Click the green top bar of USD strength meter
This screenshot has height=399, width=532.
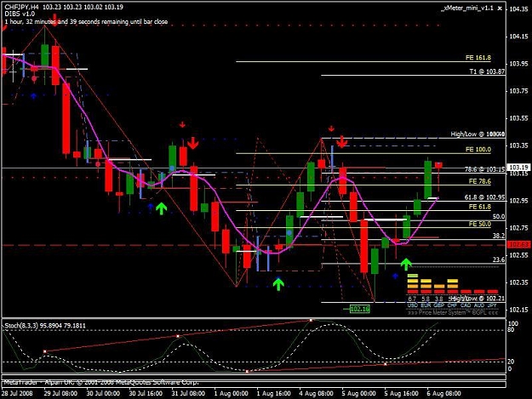click(x=413, y=276)
